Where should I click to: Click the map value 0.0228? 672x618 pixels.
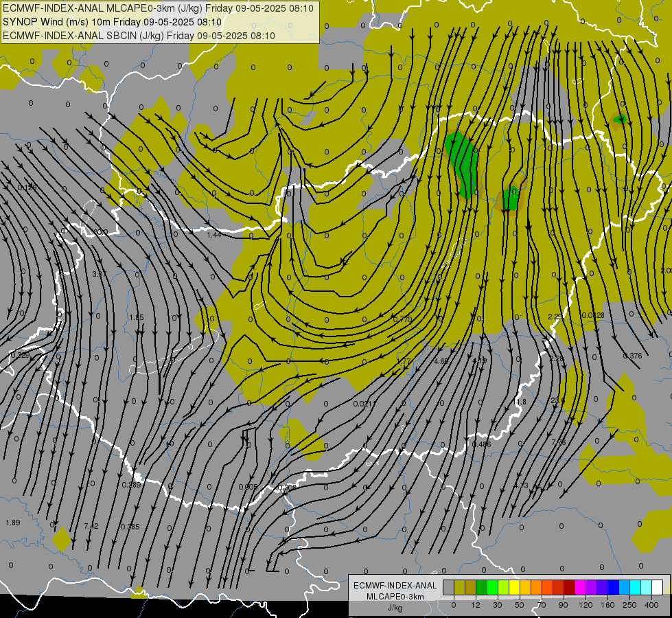pyautogui.click(x=593, y=315)
